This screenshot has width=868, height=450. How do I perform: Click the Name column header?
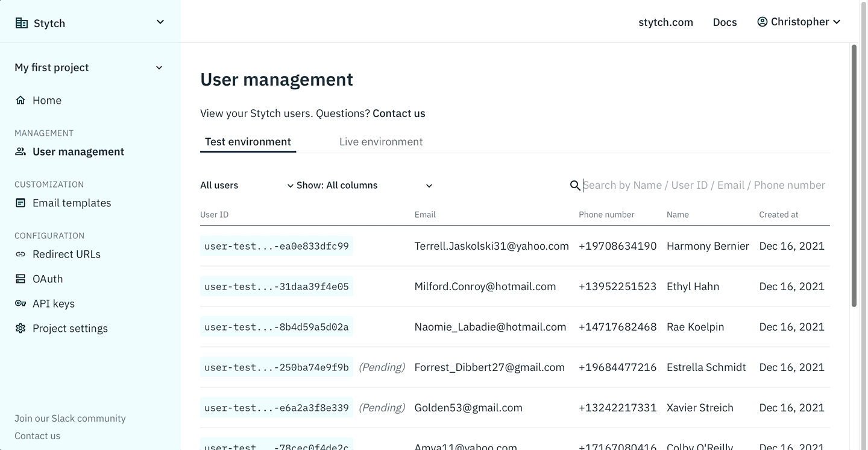tap(678, 214)
